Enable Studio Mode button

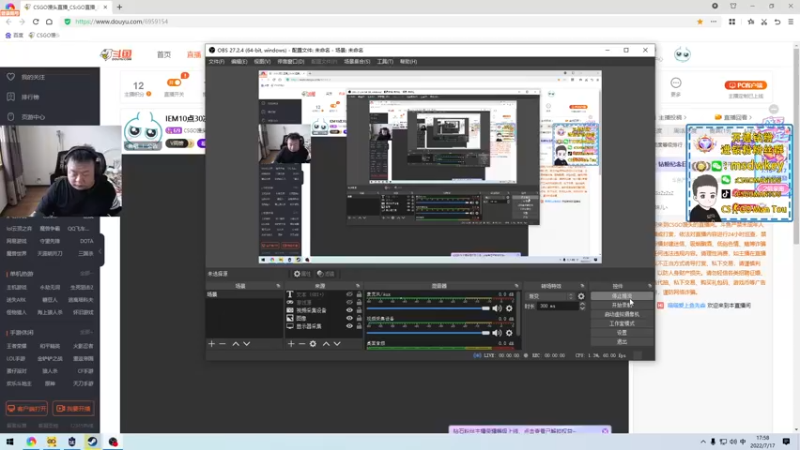pos(621,323)
